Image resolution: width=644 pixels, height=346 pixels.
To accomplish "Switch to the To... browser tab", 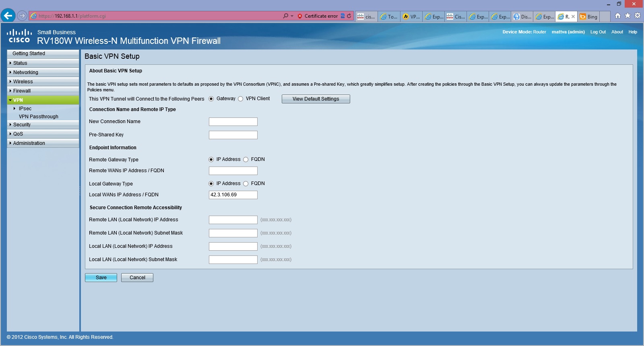I will point(389,16).
